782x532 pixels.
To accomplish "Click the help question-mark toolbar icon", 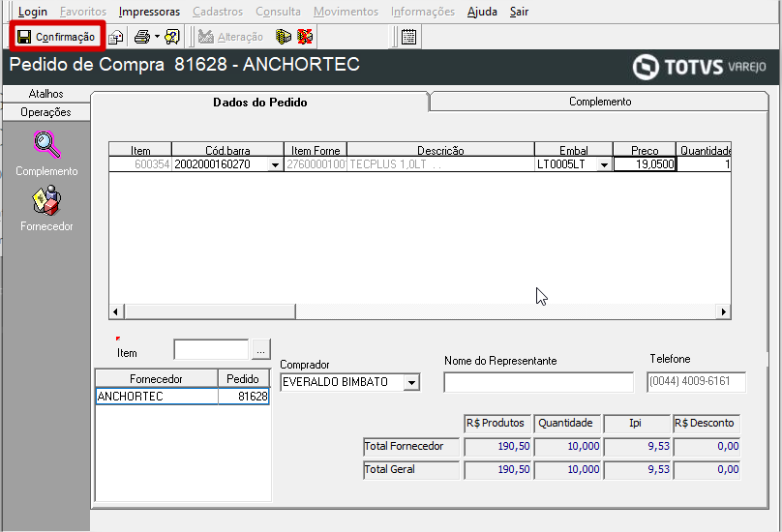I will click(x=172, y=37).
